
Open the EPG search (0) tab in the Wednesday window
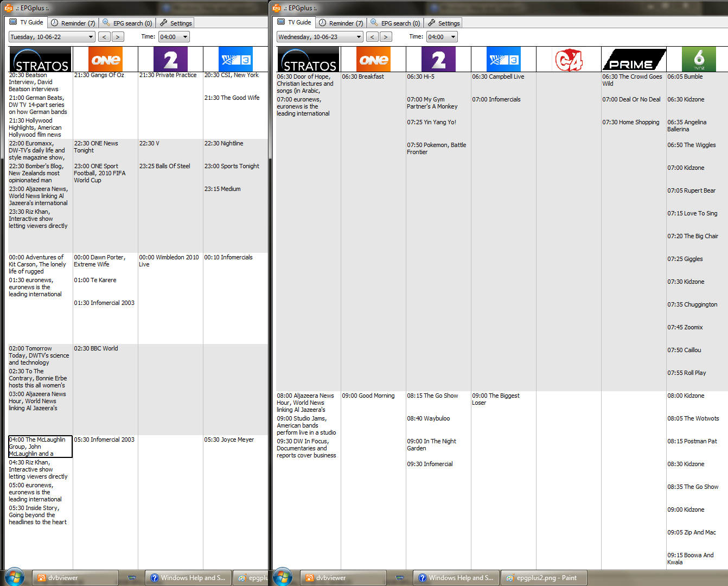(x=395, y=23)
